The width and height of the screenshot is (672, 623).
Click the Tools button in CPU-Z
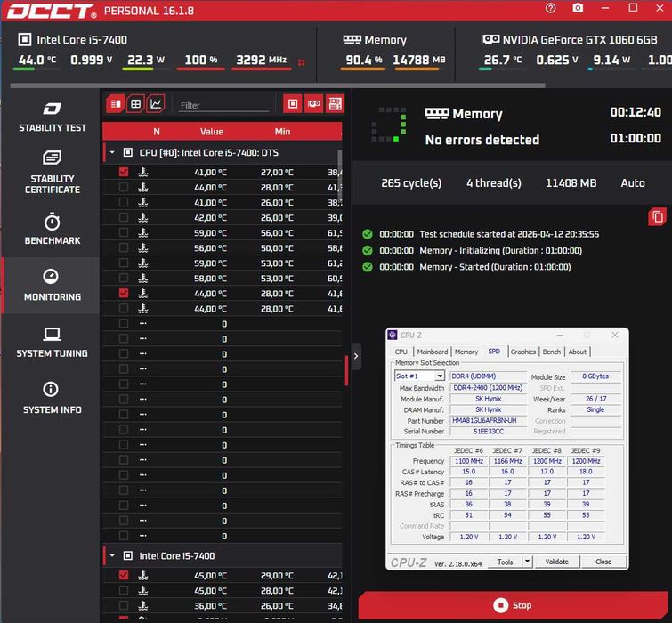pos(506,562)
